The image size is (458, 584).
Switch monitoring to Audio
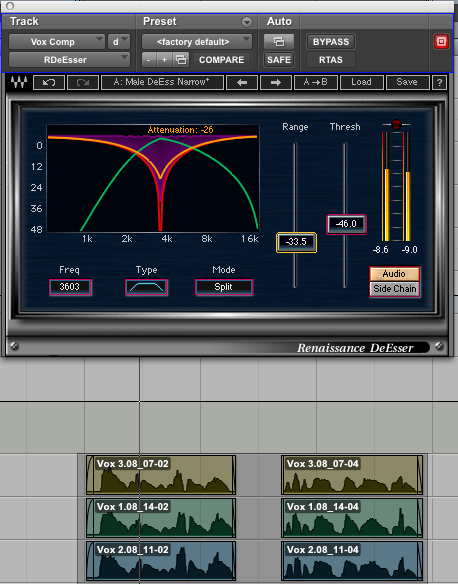[x=394, y=274]
